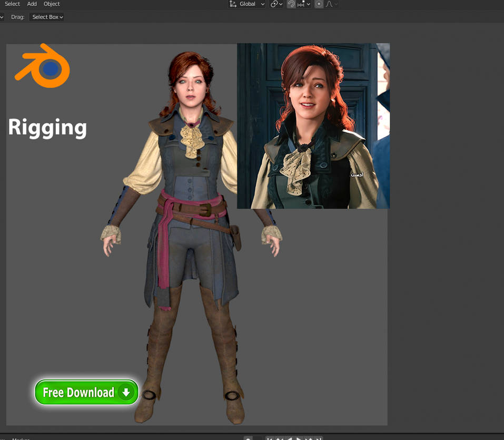
Task: Play the animation in reverse
Action: point(289,438)
